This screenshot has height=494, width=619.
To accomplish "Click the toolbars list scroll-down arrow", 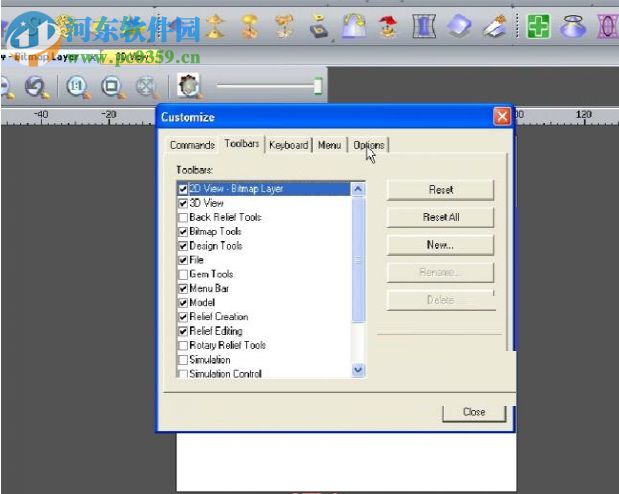I will 358,370.
